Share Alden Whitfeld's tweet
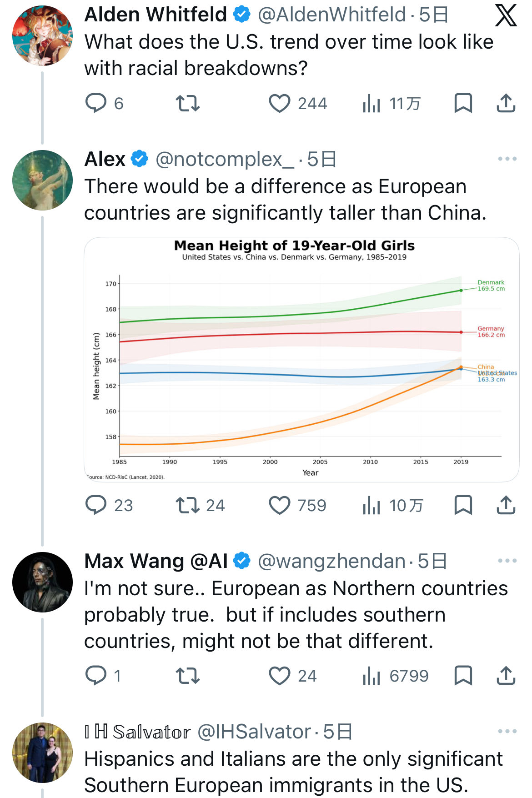 point(506,103)
